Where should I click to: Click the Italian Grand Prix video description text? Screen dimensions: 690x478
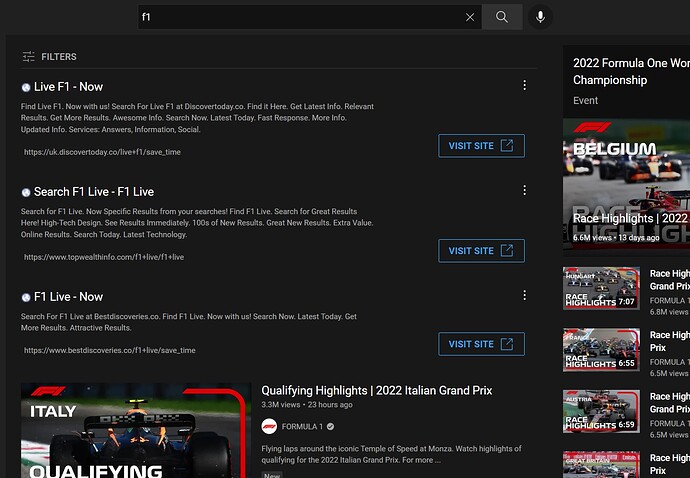(x=391, y=454)
